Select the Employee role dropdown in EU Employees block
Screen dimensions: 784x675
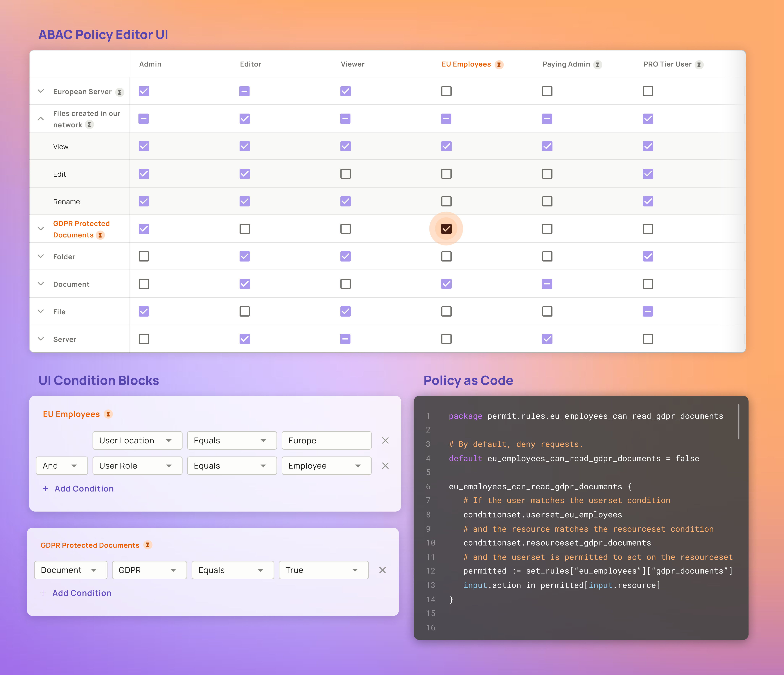325,465
